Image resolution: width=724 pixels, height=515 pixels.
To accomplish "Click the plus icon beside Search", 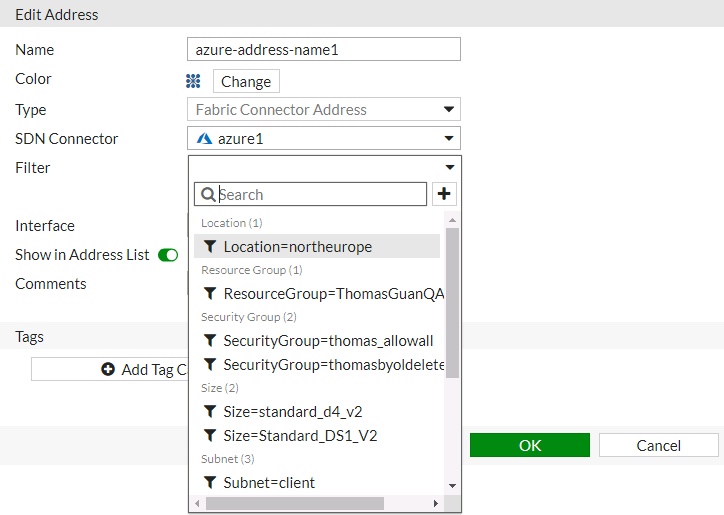I will tap(445, 194).
